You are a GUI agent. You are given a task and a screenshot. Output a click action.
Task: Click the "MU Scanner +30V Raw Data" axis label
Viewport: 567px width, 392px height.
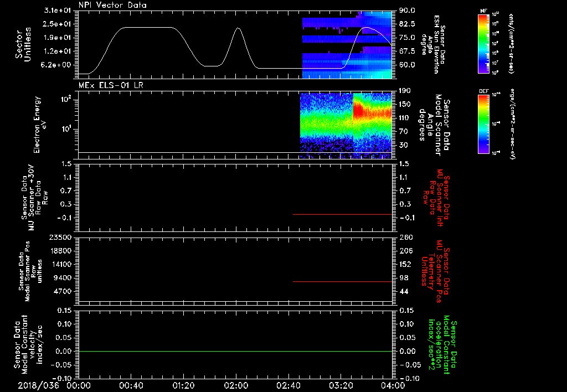(x=35, y=198)
